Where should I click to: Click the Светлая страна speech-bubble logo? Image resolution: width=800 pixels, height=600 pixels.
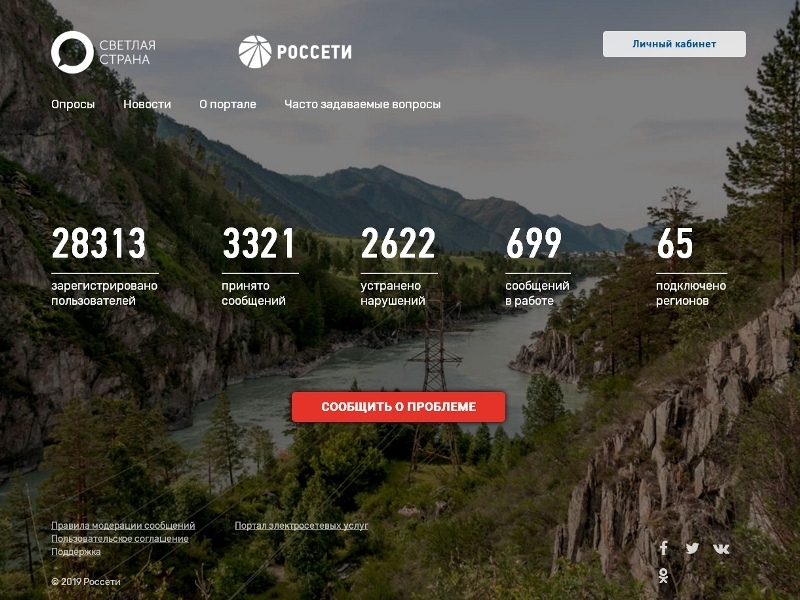pos(72,52)
